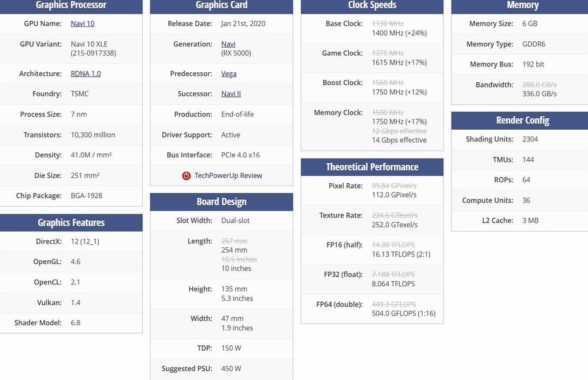Screen dimensions: 588x380
Task: Click the bus interface value 'PCIe 4.0 x16'
Action: 240,155
